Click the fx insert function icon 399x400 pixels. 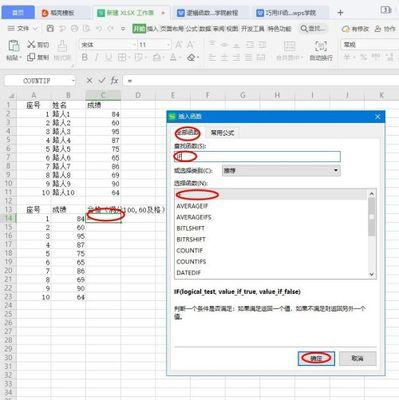pos(114,80)
